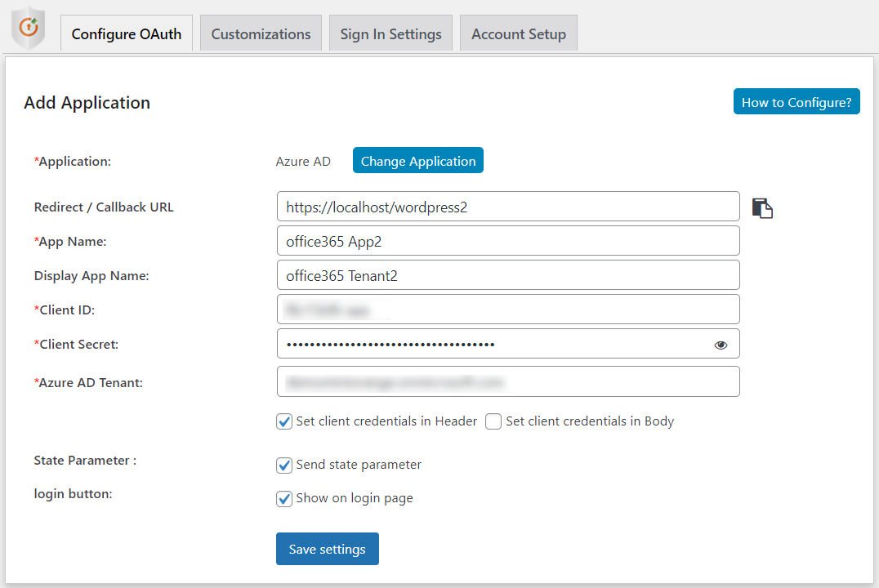Click the '*App Name:' label
Image resolution: width=879 pixels, height=588 pixels.
[x=70, y=243]
